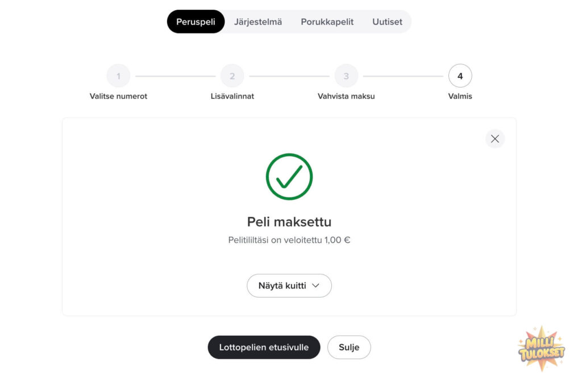Image resolution: width=582 pixels, height=392 pixels.
Task: Open the Porukkapelit tab
Action: point(327,22)
